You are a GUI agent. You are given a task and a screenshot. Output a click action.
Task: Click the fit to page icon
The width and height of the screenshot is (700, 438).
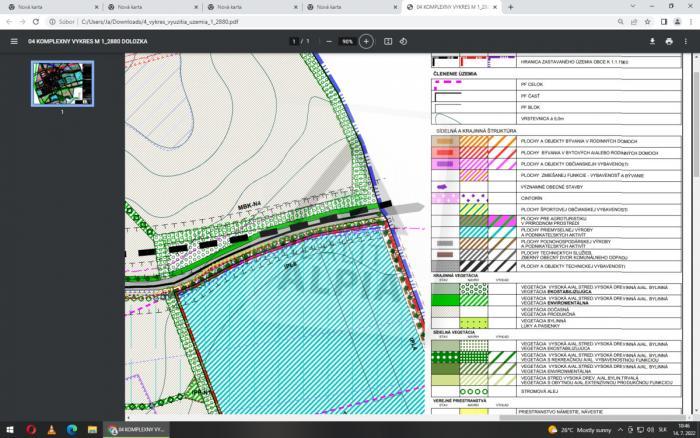(389, 41)
